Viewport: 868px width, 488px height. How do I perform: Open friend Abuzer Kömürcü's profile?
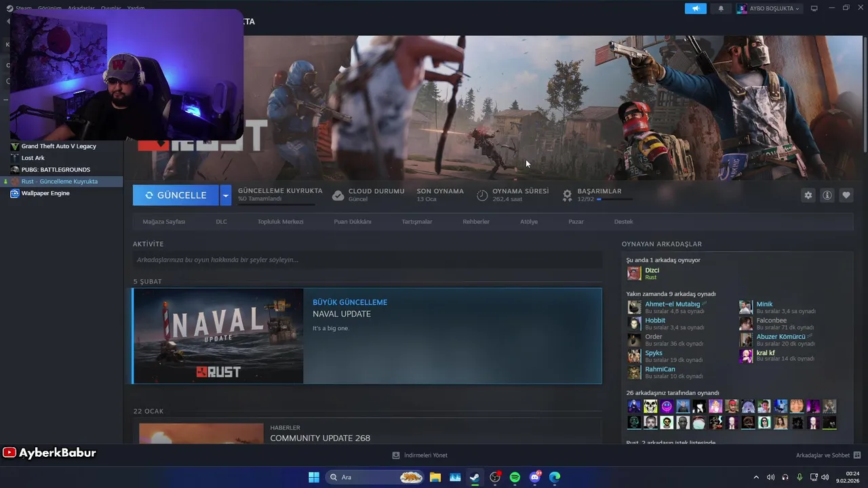[781, 337]
